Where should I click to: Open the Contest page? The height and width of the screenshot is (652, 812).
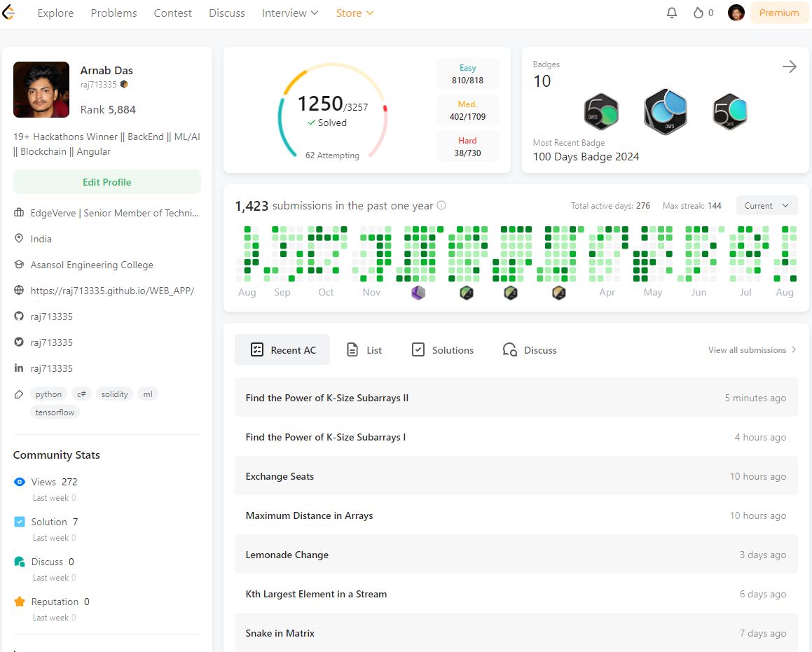click(172, 13)
